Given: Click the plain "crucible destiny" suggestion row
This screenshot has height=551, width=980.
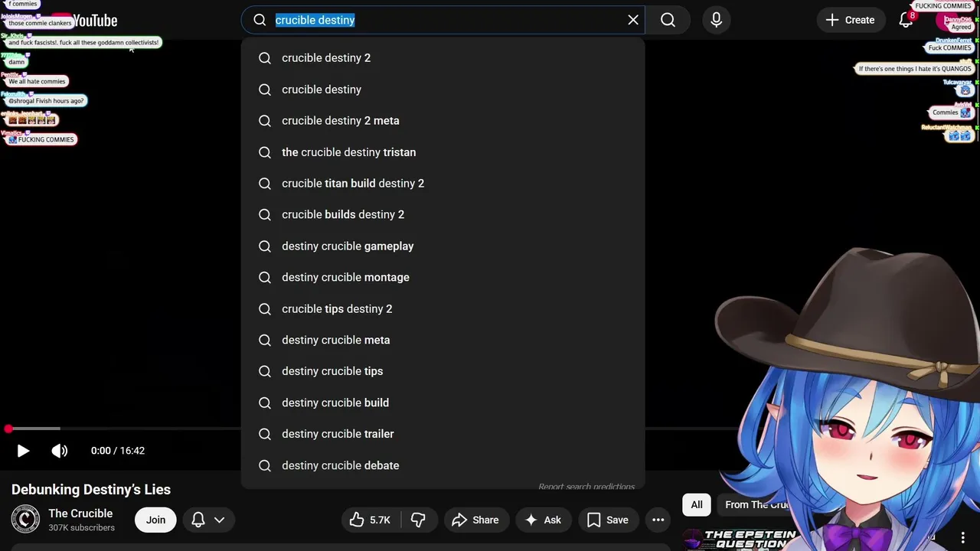Looking at the screenshot, I should tap(443, 90).
